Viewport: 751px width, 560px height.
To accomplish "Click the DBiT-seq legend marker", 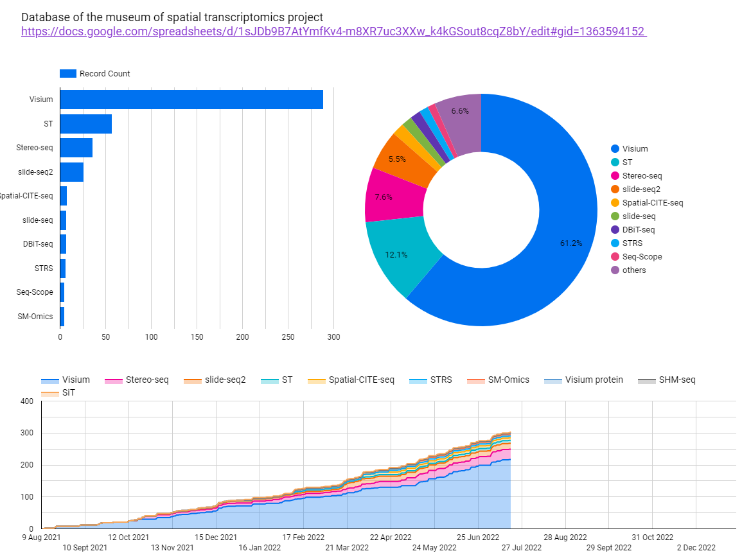I will 614,229.
